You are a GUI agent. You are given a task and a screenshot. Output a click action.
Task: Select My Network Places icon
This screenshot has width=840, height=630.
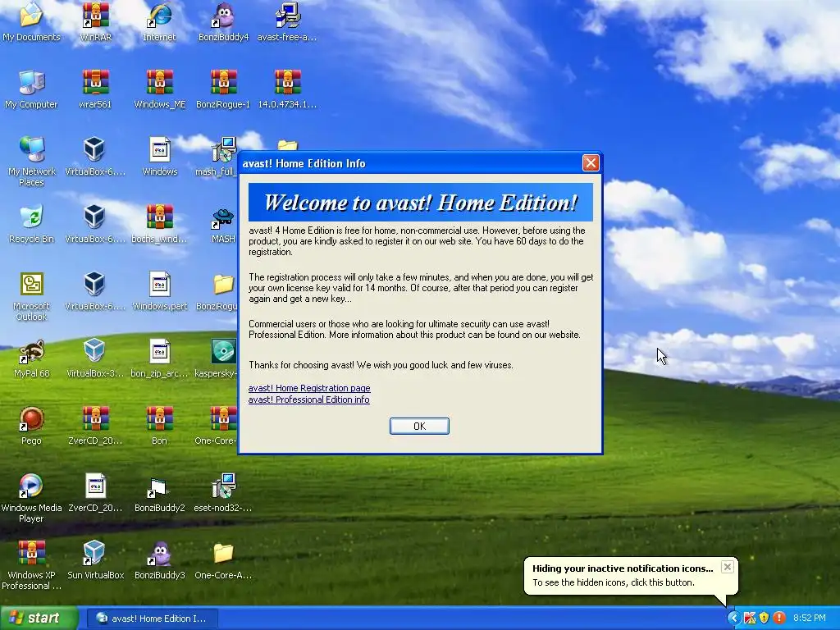32,161
